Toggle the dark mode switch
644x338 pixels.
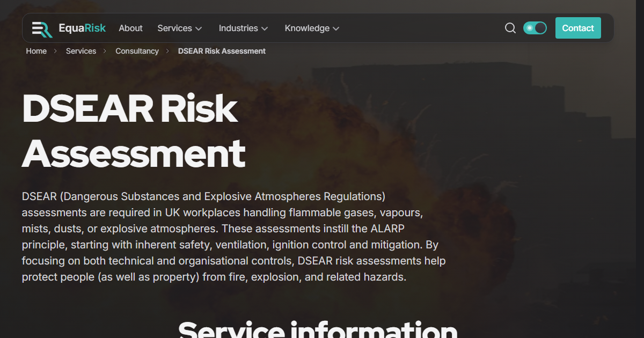tap(535, 28)
